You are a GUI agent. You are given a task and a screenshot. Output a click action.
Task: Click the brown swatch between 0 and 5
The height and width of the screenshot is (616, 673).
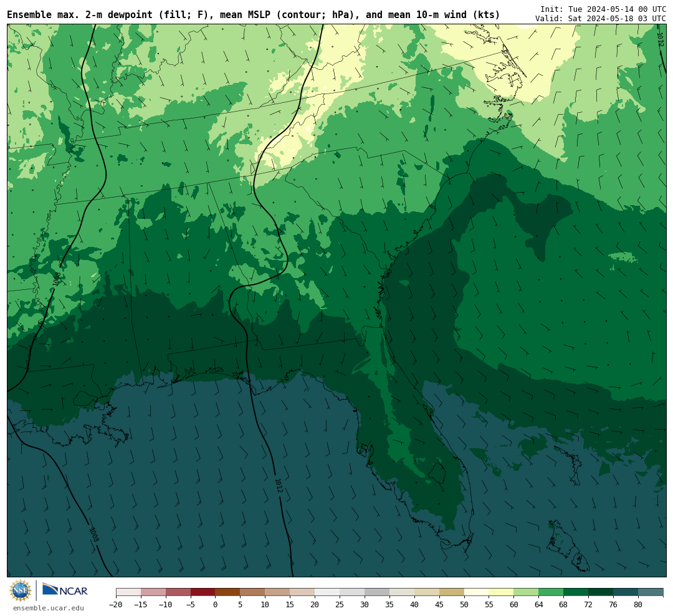(228, 592)
